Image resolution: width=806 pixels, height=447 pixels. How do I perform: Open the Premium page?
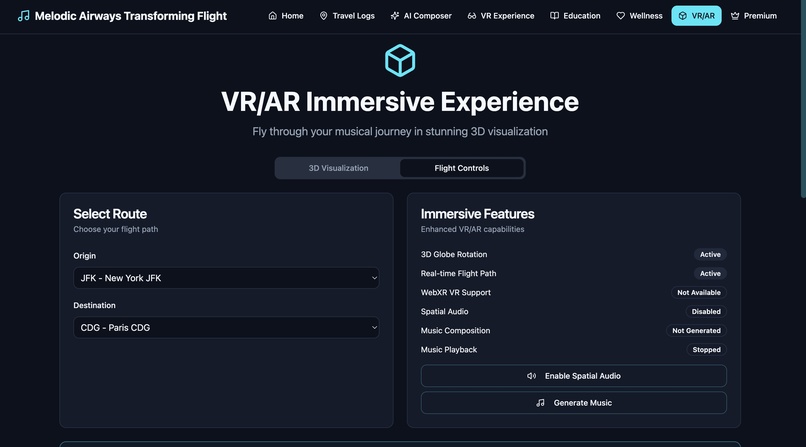click(754, 16)
